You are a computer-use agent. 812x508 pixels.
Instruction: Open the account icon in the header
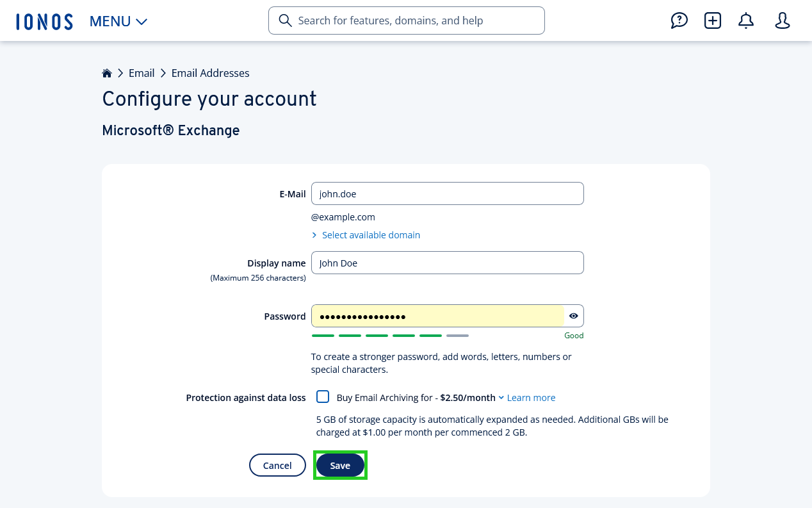click(x=783, y=20)
